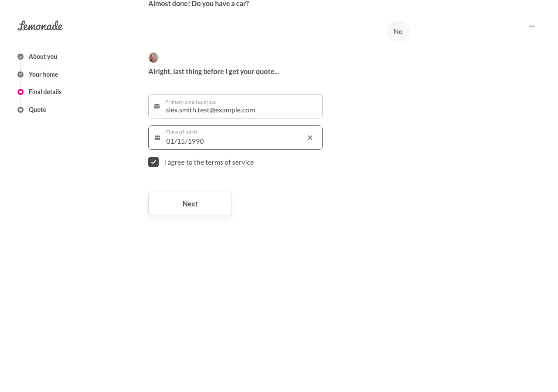Screen dimensions: 558x392
Task: Click the 'Quote' sidebar label
Action: (37, 110)
